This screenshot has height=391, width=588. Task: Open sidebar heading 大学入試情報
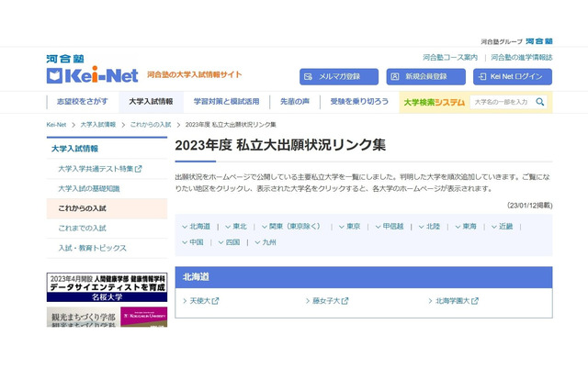click(x=74, y=149)
